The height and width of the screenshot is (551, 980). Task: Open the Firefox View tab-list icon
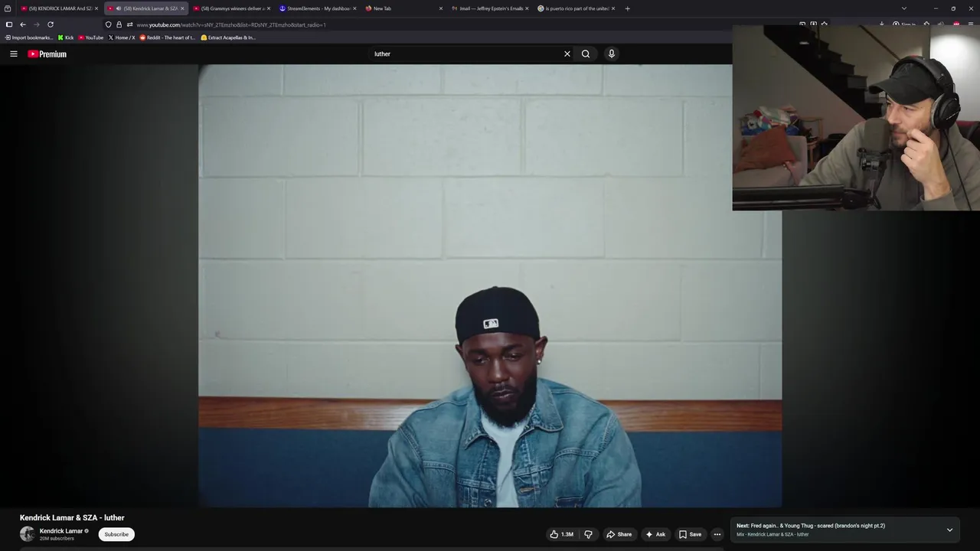point(8,8)
